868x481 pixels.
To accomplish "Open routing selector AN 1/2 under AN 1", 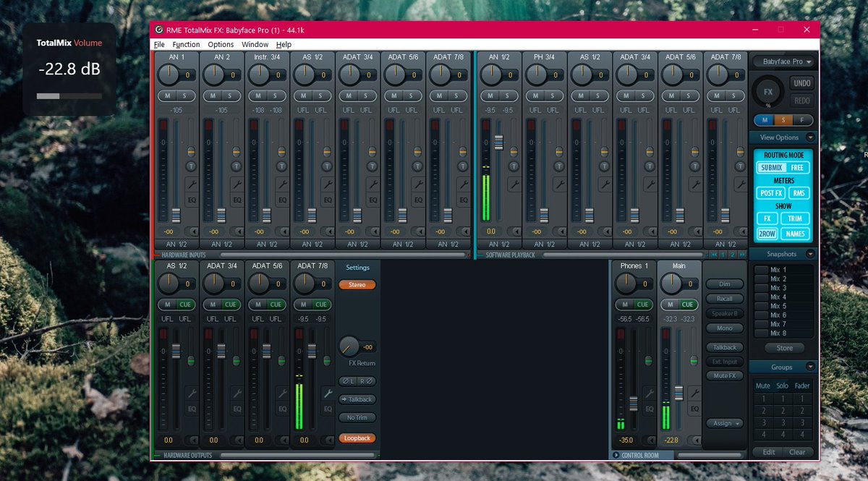I will tap(178, 244).
